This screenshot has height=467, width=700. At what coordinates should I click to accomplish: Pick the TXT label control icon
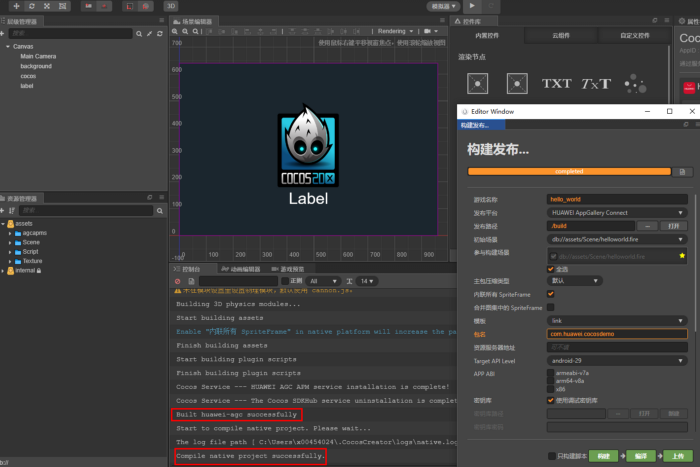pyautogui.click(x=556, y=83)
